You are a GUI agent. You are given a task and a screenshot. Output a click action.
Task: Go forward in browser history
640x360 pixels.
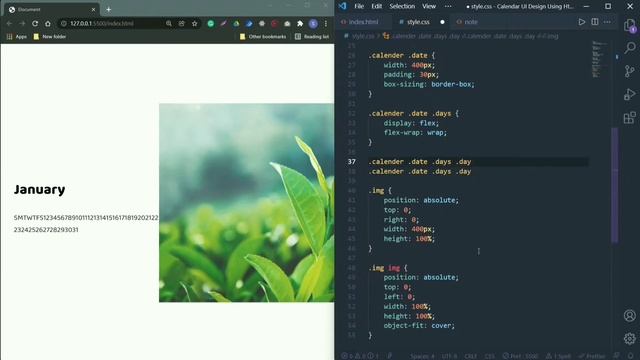click(x=22, y=24)
